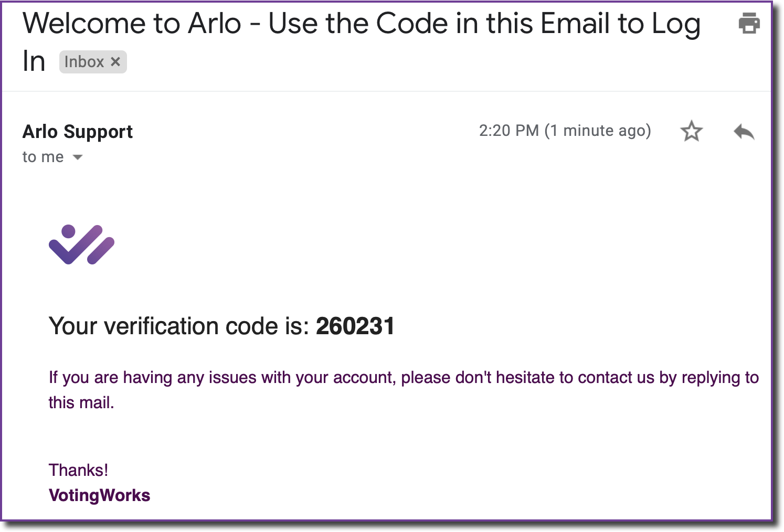Click the purple VotingWorks checkmark logo
The image size is (784, 532).
coord(81,244)
